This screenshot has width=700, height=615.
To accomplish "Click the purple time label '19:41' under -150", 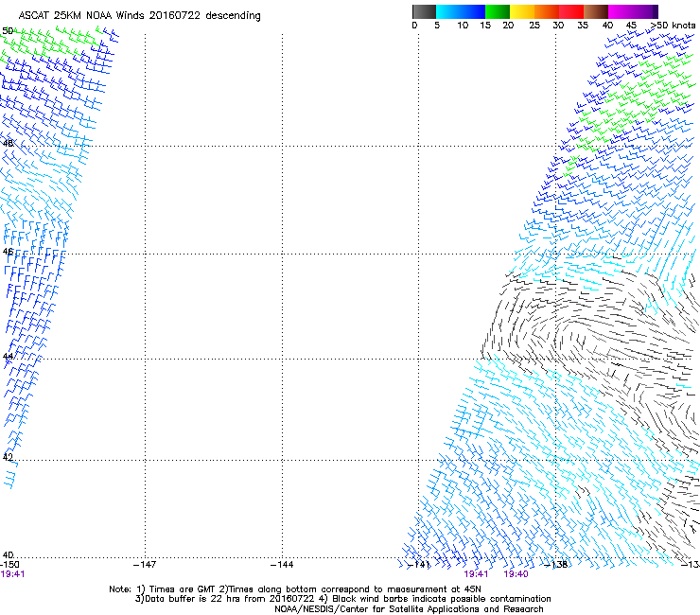I will coord(12,574).
